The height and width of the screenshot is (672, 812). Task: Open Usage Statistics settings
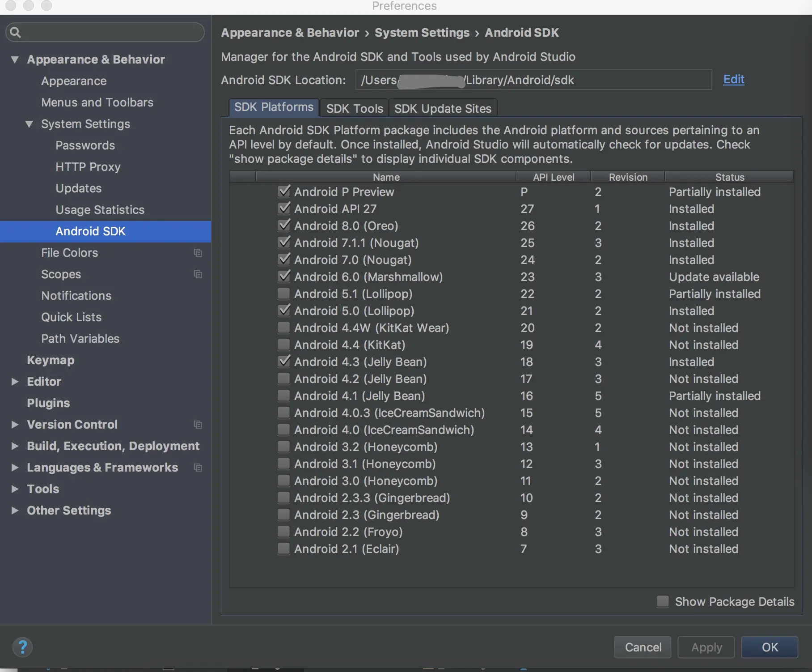(100, 210)
